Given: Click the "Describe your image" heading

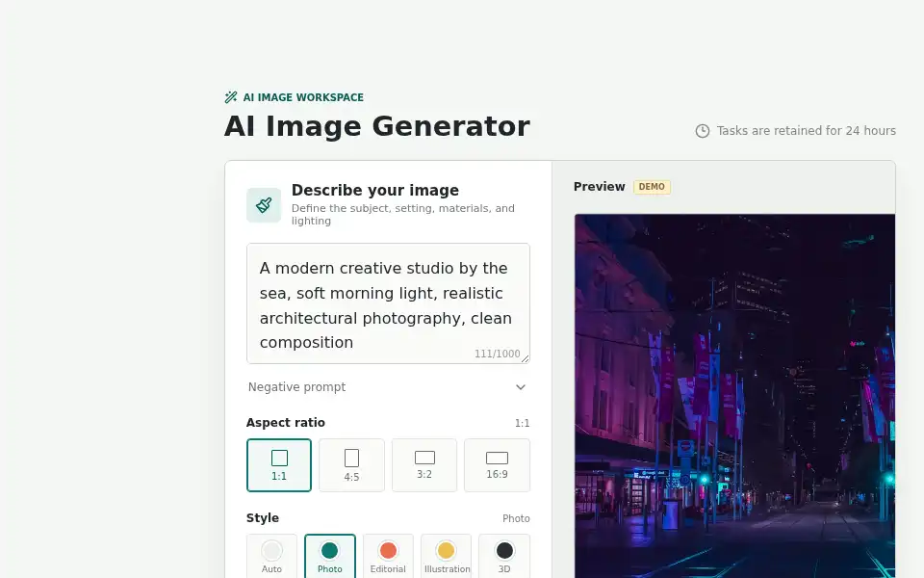Looking at the screenshot, I should coord(375,190).
